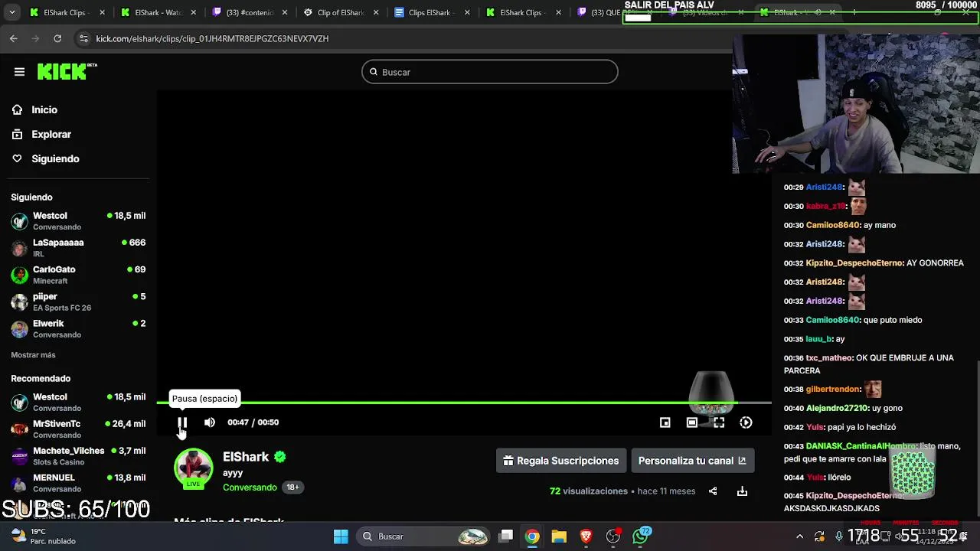Image resolution: width=980 pixels, height=551 pixels.
Task: Open LaSapaaaaa IRL channel
Action: [78, 248]
